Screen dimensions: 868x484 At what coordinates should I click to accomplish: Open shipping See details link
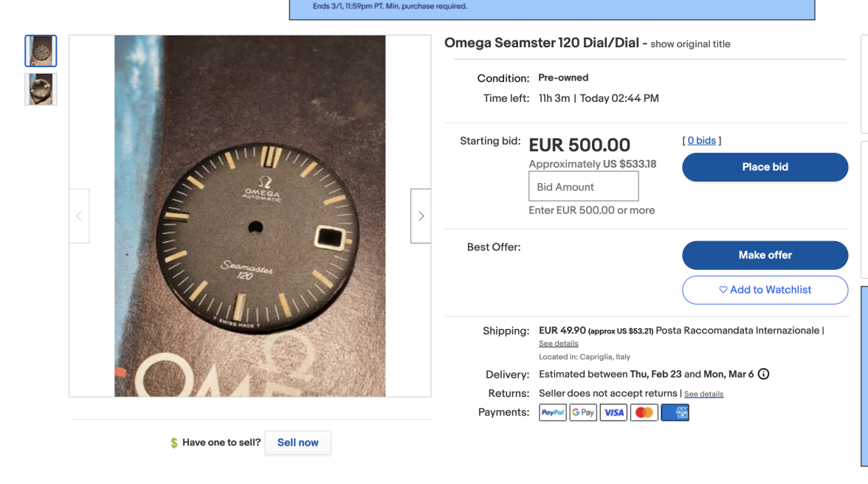pyautogui.click(x=558, y=344)
